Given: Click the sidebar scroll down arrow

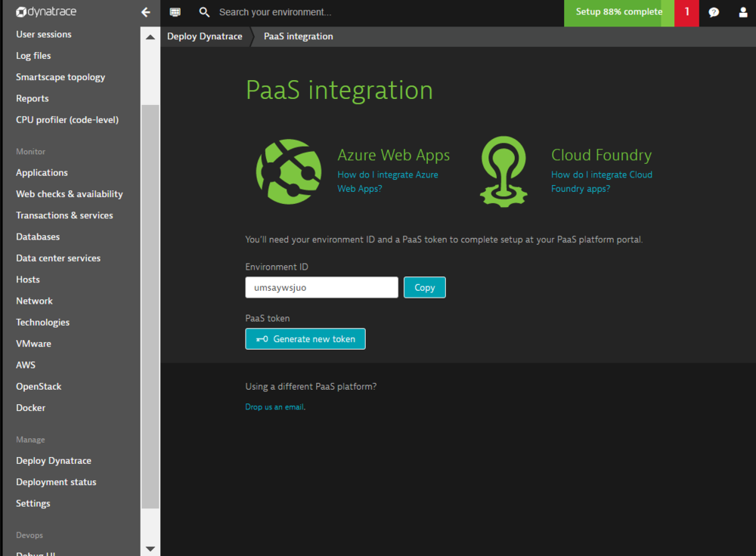Looking at the screenshot, I should click(x=150, y=548).
